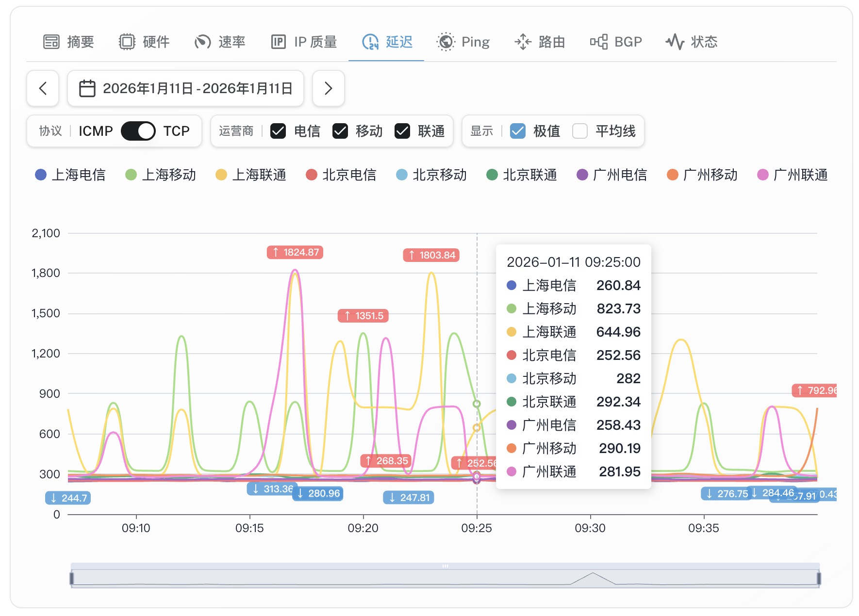Click the 268.35 red marker label

(x=386, y=461)
